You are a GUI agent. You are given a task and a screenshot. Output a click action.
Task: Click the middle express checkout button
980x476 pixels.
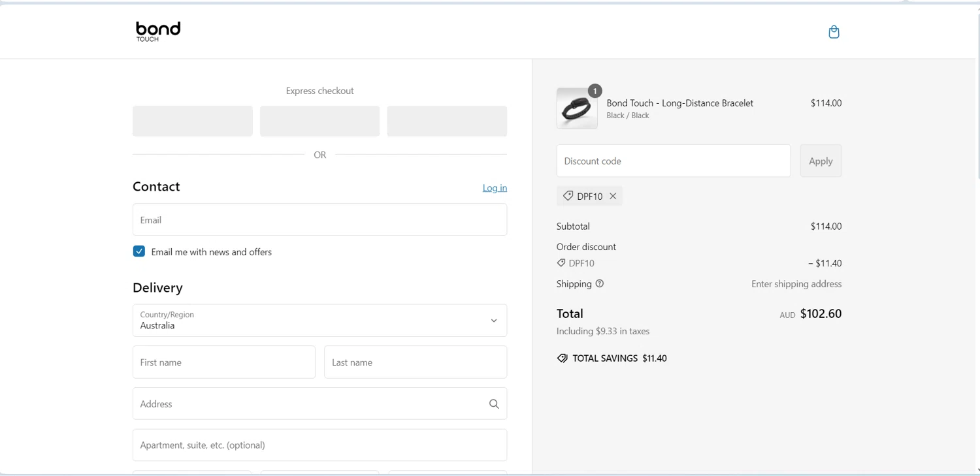[319, 121]
